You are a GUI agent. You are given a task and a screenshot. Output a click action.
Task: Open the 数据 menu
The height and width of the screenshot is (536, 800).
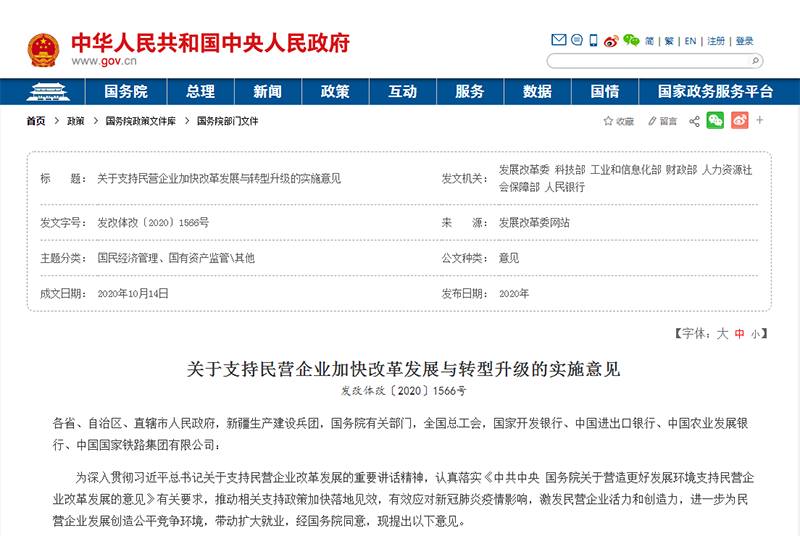537,92
